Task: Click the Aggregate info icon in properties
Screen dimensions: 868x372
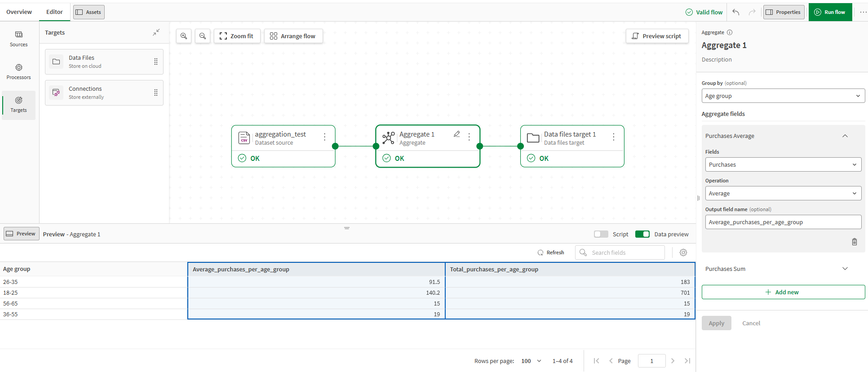Action: [x=730, y=32]
